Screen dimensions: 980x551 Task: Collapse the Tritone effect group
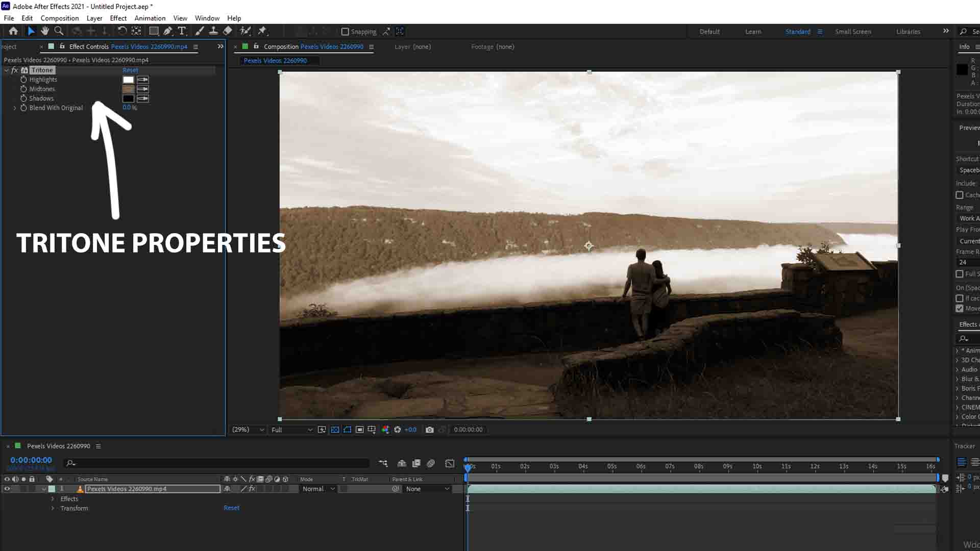7,70
